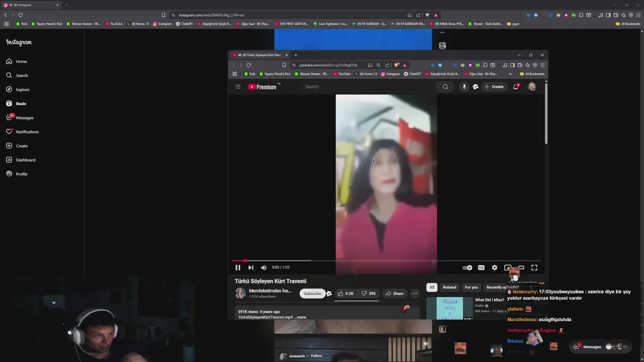Share the YouTube video
Viewport: 644px width, 362px height.
[x=394, y=294]
